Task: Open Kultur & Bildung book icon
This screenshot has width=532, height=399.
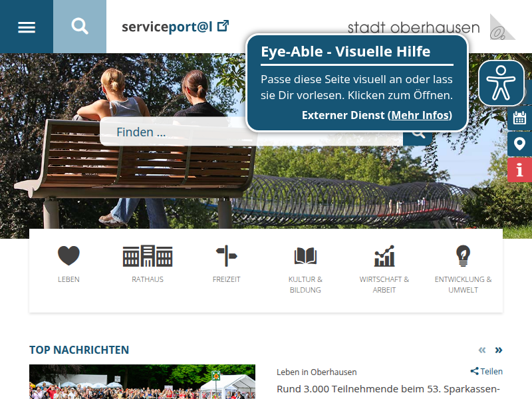Action: [x=305, y=256]
